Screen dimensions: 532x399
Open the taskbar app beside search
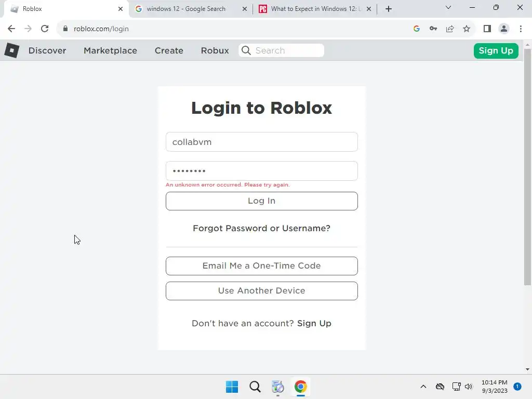point(277,387)
